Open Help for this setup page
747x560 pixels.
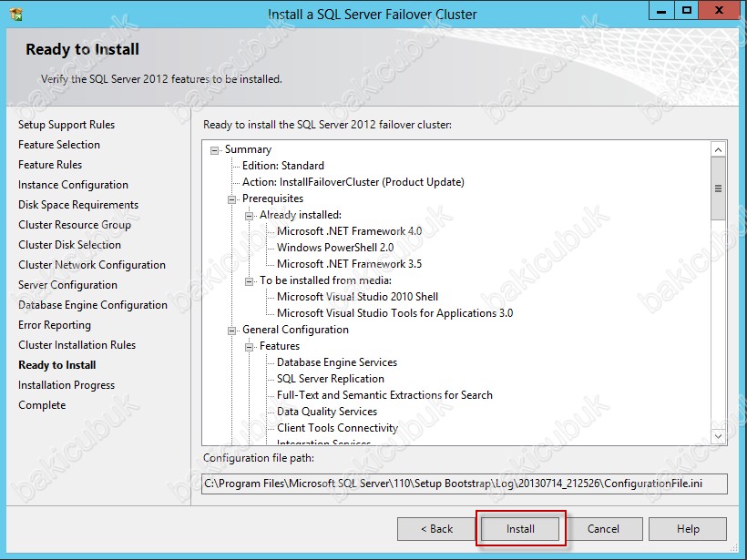pyautogui.click(x=688, y=528)
